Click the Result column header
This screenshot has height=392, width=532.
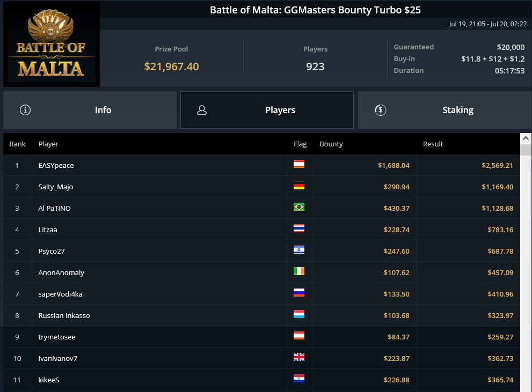pos(433,144)
